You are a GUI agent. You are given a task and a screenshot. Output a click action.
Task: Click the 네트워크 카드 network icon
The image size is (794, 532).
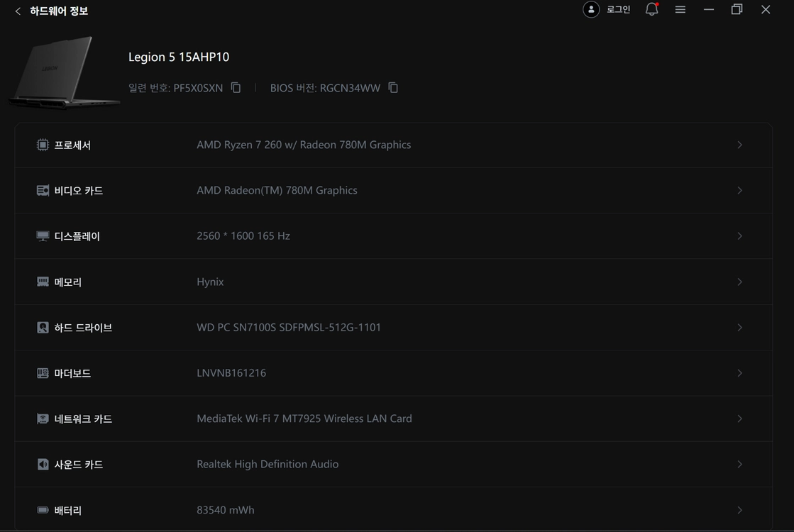(43, 419)
